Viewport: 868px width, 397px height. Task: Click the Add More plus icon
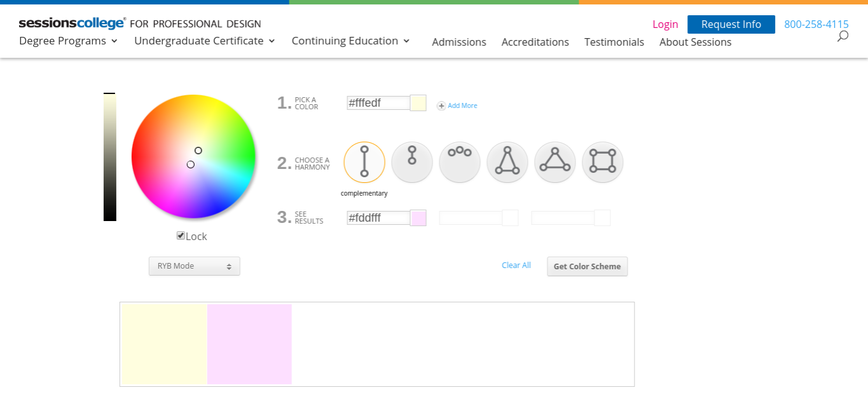441,106
